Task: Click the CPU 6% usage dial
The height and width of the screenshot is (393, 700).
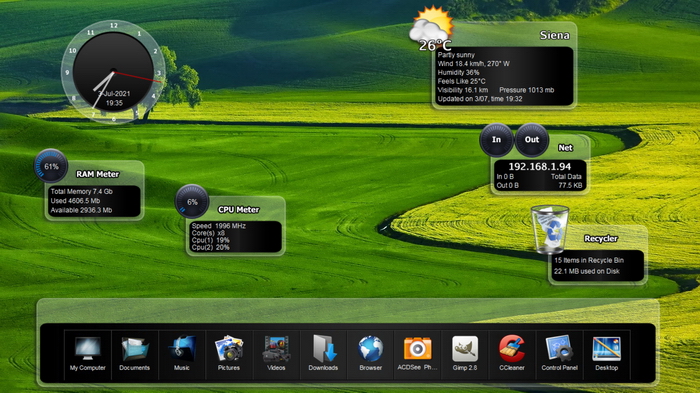Action: point(192,201)
